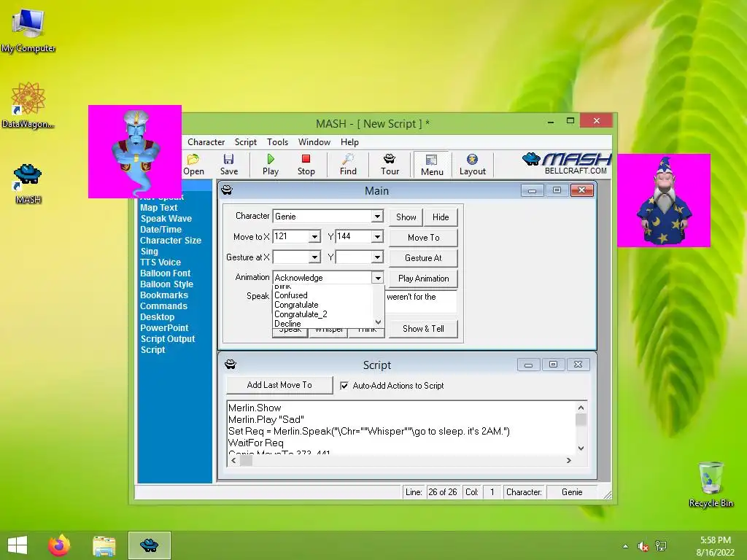This screenshot has height=560, width=747.
Task: Expand the Move to Y dropdown
Action: pos(377,237)
